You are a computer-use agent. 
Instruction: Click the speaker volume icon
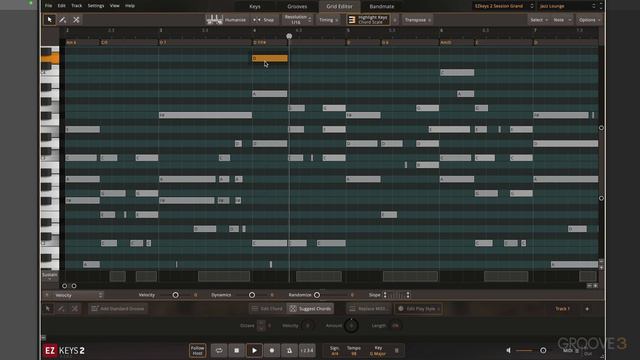point(509,350)
